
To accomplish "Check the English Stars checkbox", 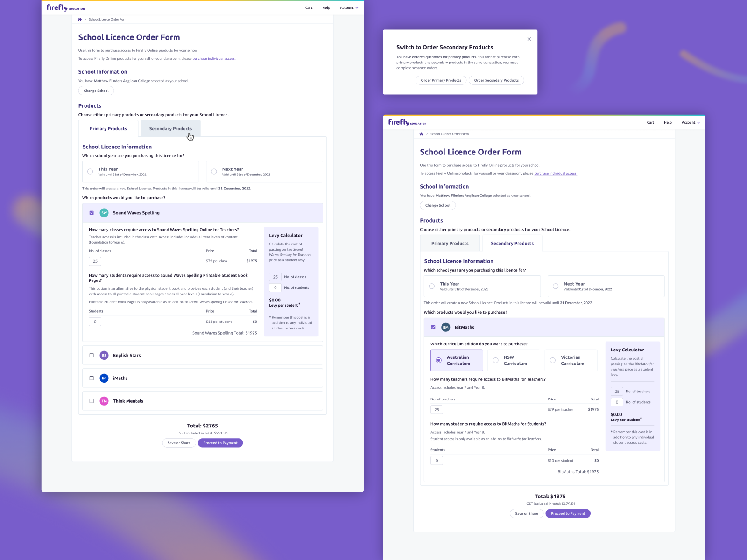I will (x=92, y=355).
